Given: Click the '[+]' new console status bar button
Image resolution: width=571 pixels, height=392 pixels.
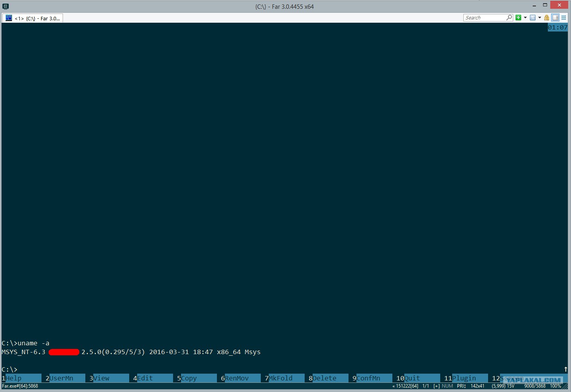Looking at the screenshot, I should [437, 386].
